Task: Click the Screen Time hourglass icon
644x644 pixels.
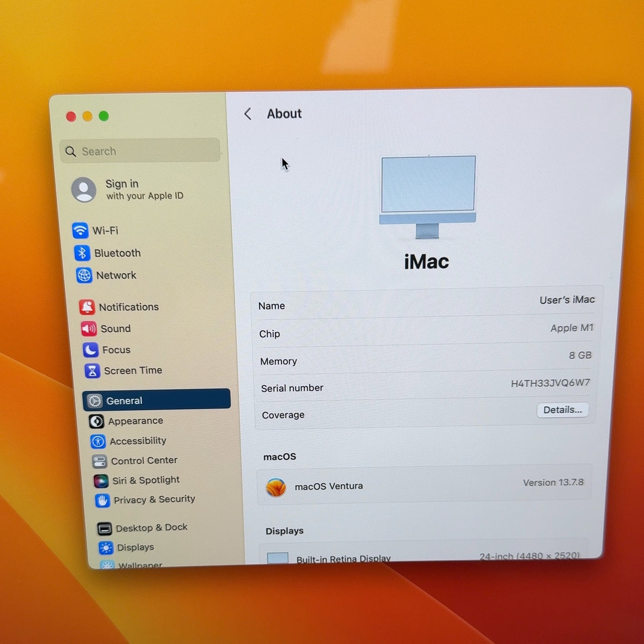Action: 92,371
